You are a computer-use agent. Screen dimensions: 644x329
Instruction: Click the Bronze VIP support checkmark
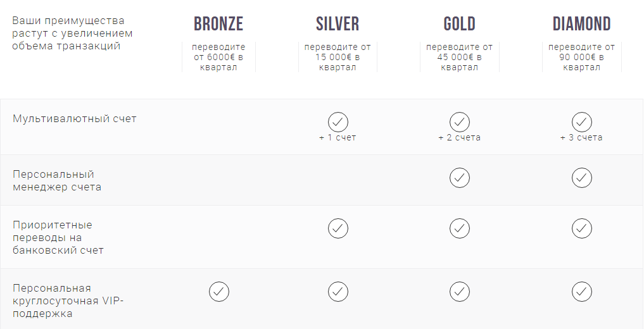click(219, 292)
